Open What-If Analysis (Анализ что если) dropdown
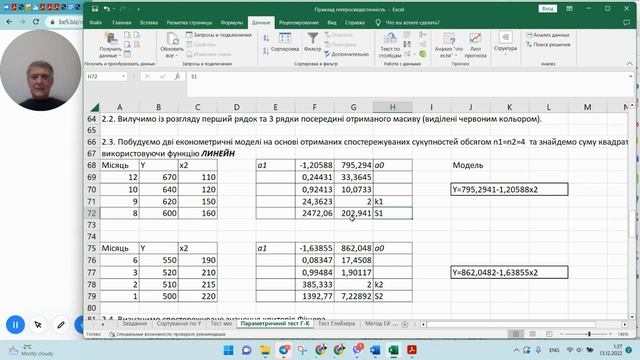Image resolution: width=640 pixels, height=360 pixels. pyautogui.click(x=449, y=45)
